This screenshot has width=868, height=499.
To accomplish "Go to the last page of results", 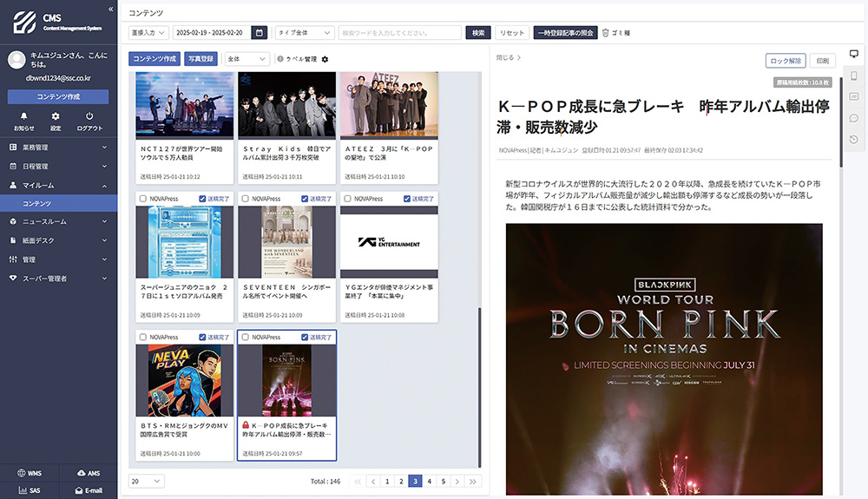I will pos(473,482).
